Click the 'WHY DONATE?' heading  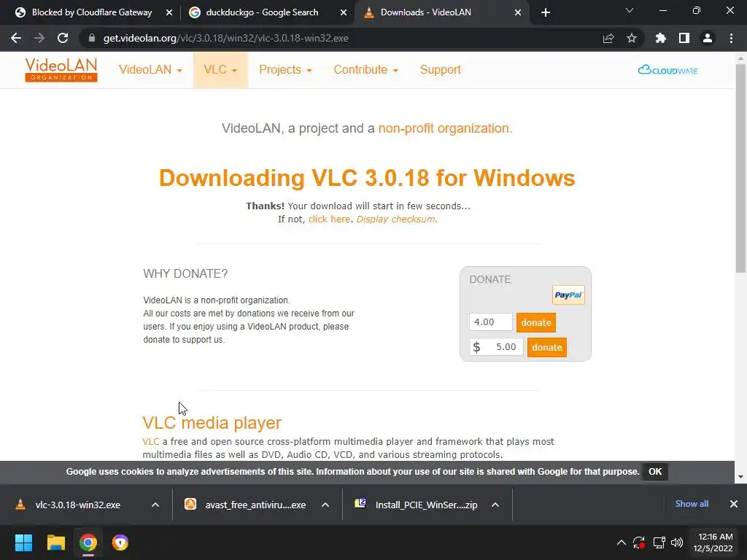pos(185,274)
